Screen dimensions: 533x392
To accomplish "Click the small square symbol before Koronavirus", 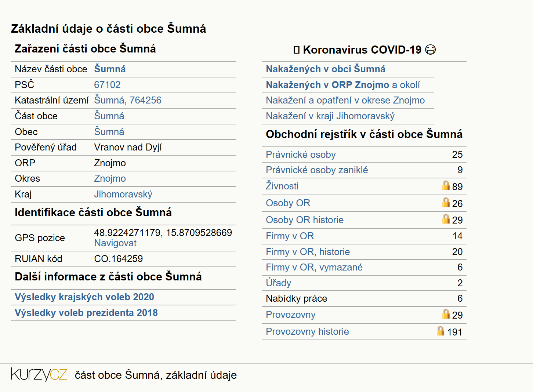I will pos(297,50).
